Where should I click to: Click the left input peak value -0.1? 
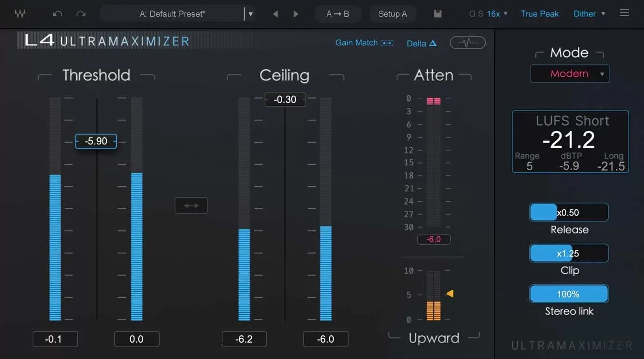(55, 339)
